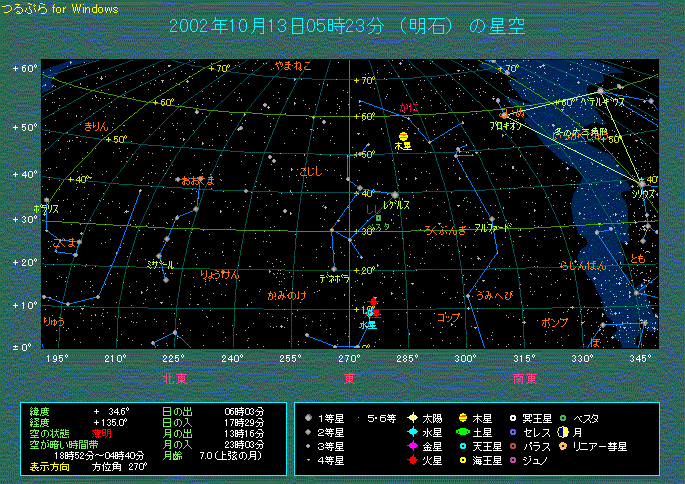Click the Alphard (アルファード) star label
This screenshot has height=484, width=685.
coord(492,229)
